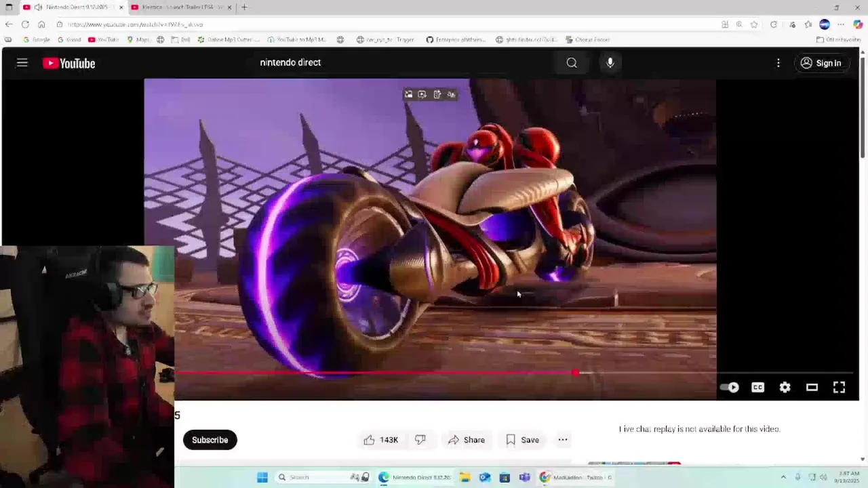This screenshot has width=868, height=488.
Task: Open Microsoft Store from taskbar
Action: (x=505, y=477)
